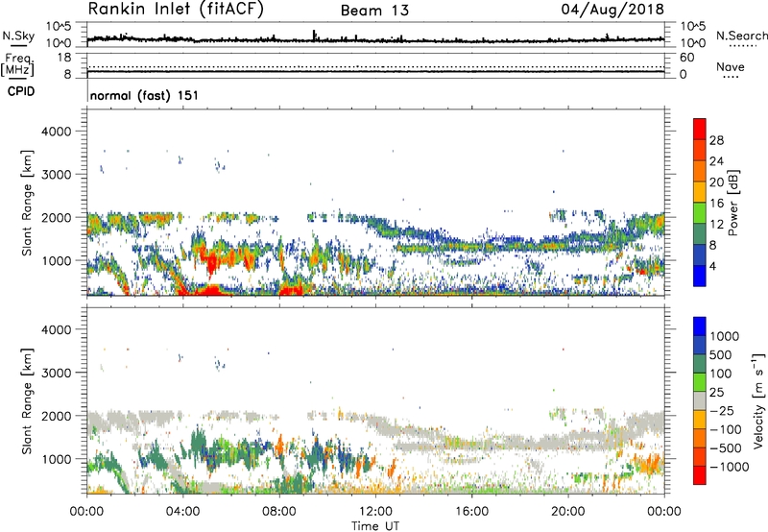Click the "16:00" time tick label

[x=471, y=512]
